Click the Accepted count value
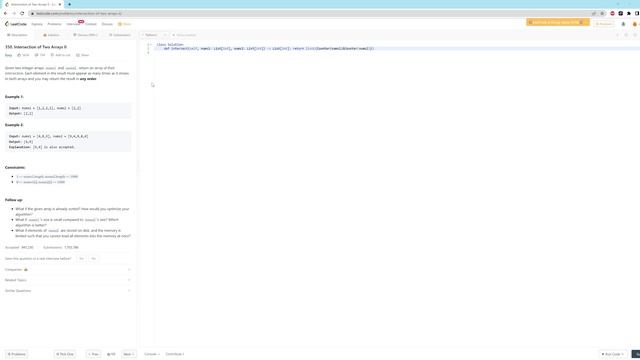 [27, 247]
